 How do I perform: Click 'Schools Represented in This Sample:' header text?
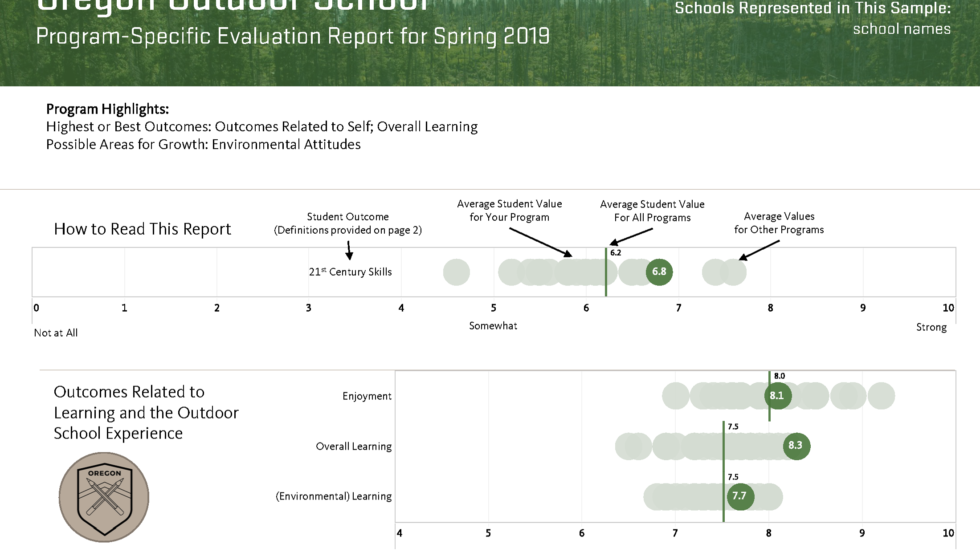point(813,8)
